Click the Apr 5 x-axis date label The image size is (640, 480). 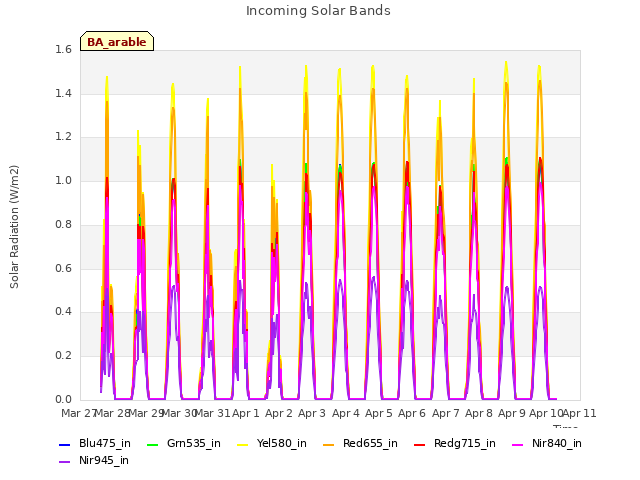(379, 413)
